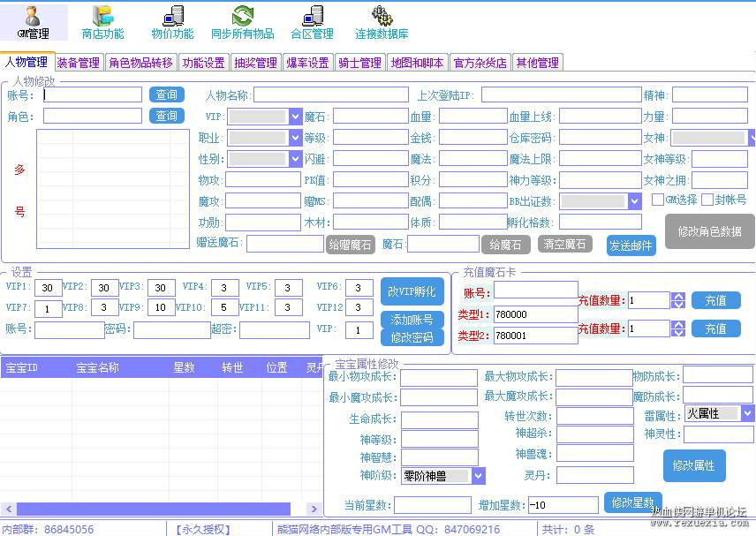Click the 上次登陆IP input field

pos(561,94)
